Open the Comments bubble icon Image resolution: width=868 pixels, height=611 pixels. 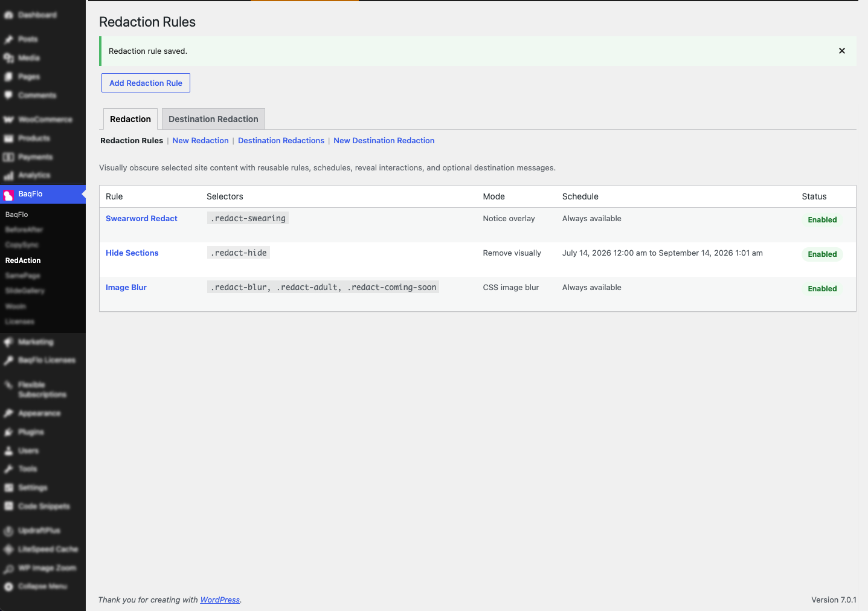(8, 95)
